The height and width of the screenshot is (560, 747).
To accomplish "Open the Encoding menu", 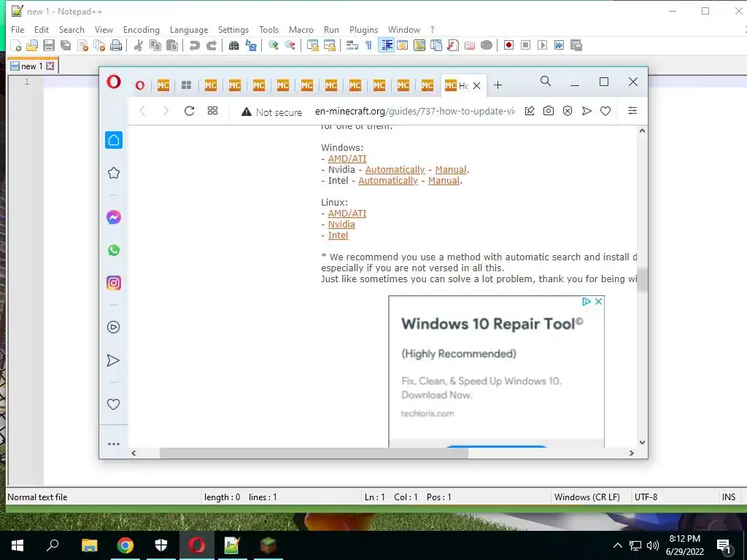I will tap(141, 29).
